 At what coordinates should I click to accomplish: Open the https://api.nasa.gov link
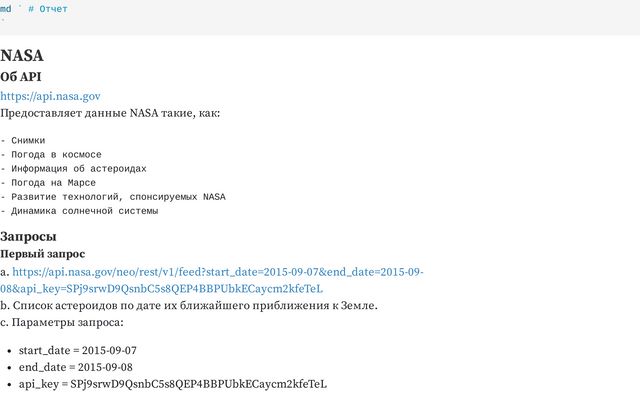(x=50, y=96)
